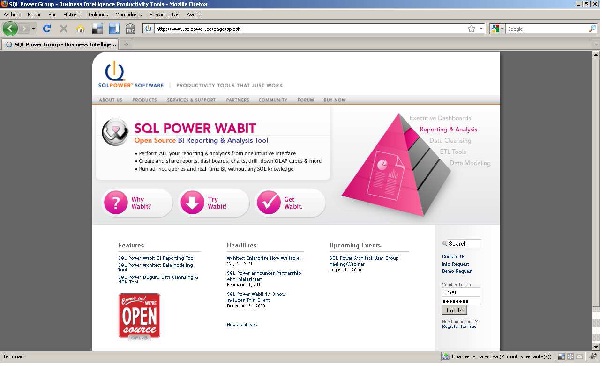The image size is (602, 366).
Task: Click the grayed Forward arrow button
Action: [24, 29]
